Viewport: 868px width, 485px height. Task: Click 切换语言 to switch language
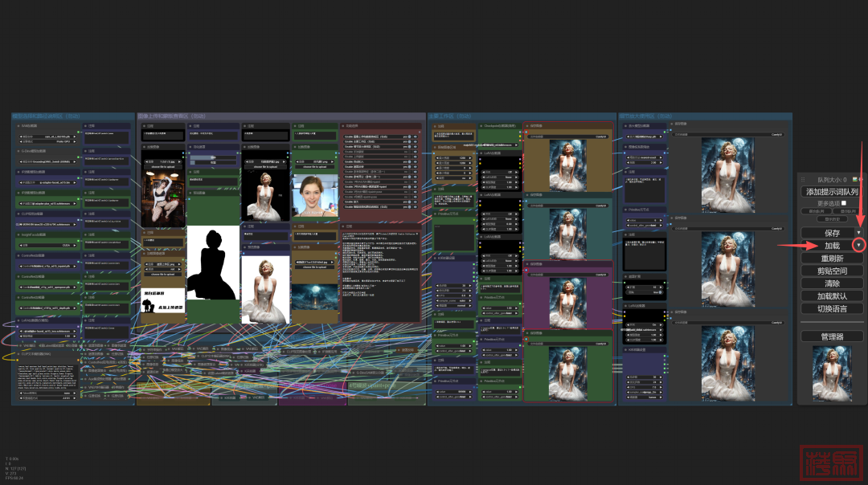click(x=832, y=308)
